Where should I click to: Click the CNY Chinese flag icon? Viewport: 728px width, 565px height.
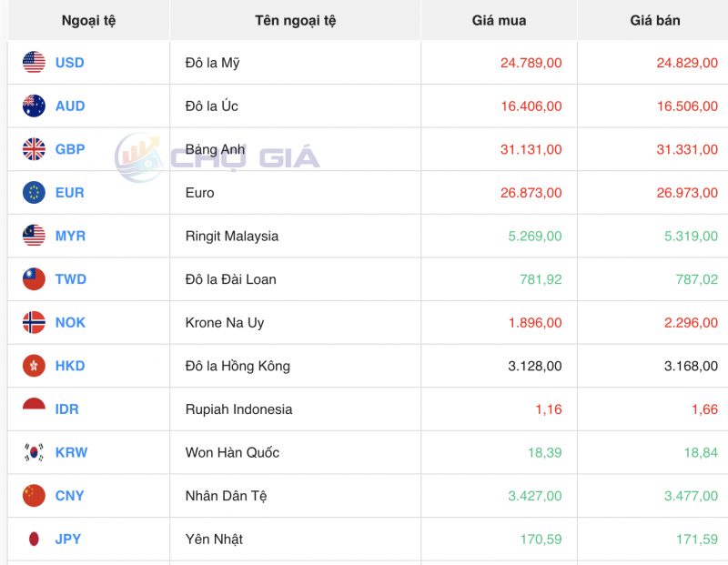pyautogui.click(x=35, y=496)
